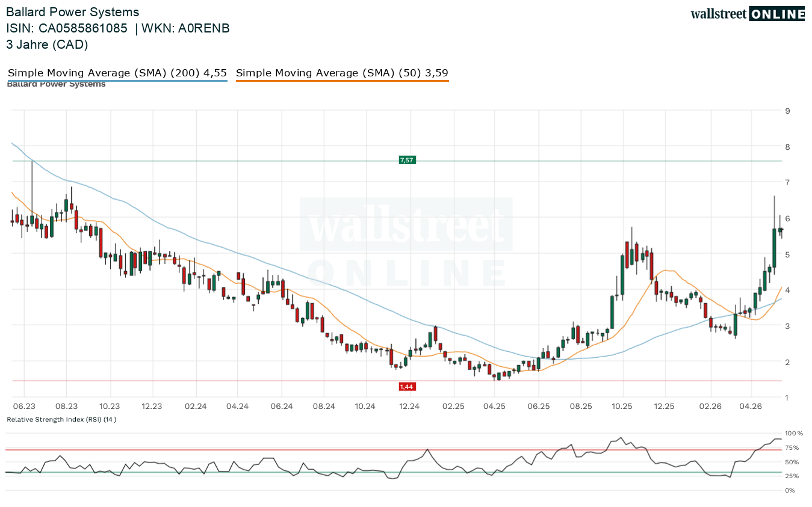Viewport: 812px width, 507px height.
Task: Click the 04.26 date axis label
Action: pyautogui.click(x=751, y=407)
